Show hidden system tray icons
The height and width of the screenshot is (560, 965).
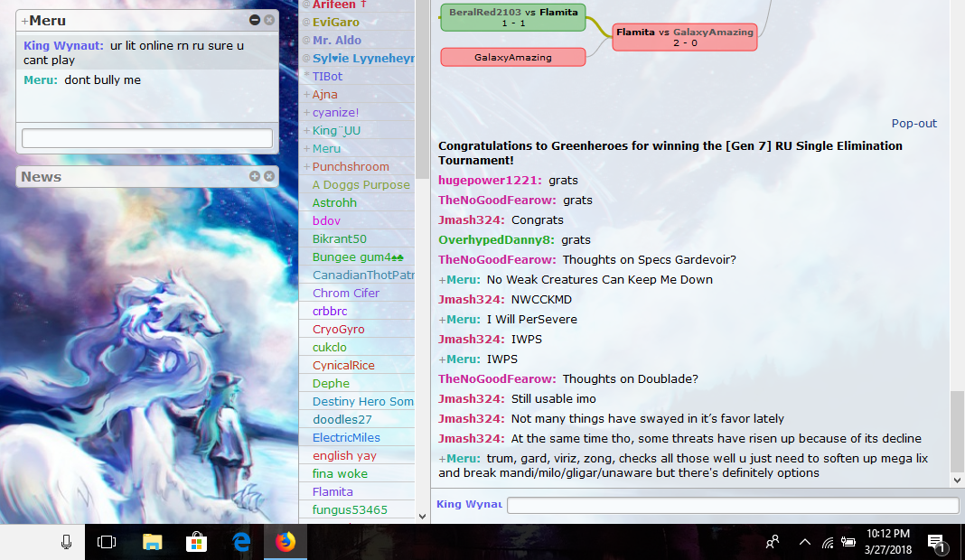pos(804,542)
